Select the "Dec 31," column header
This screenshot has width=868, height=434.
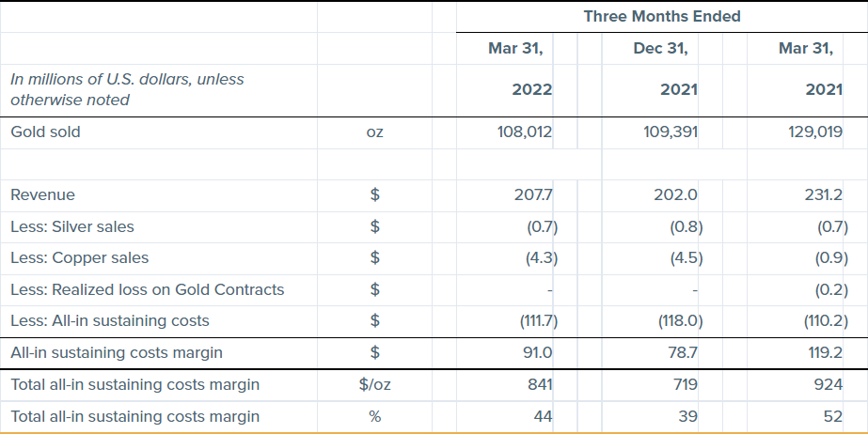point(660,49)
